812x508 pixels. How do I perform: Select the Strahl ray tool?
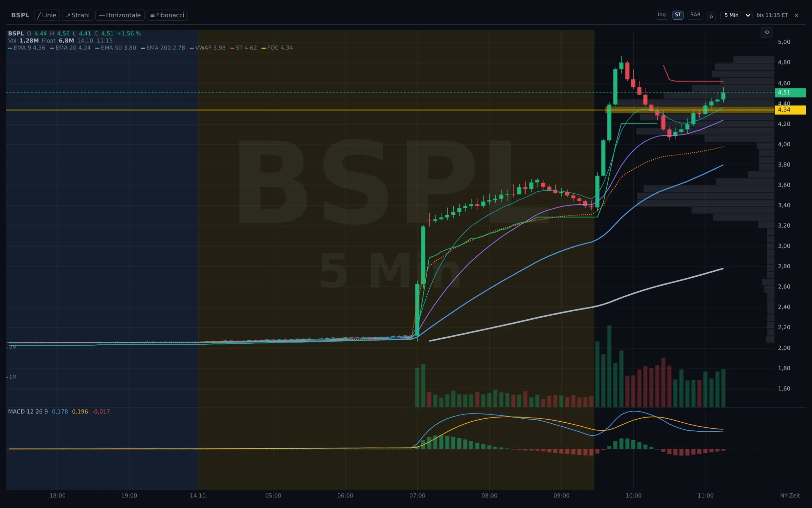[78, 15]
